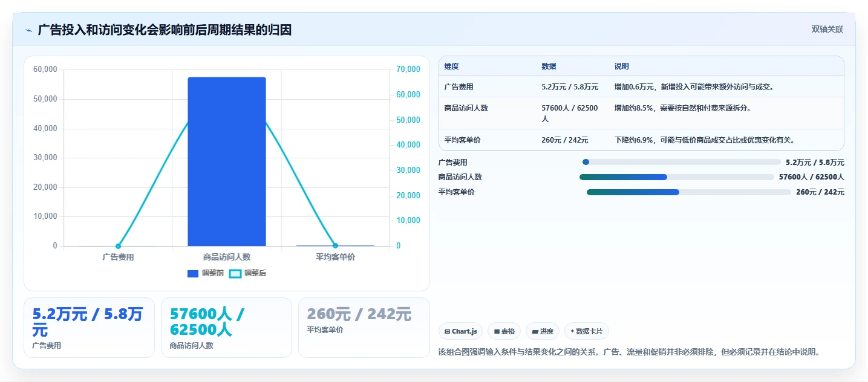Click the 70,000 right axis value
This screenshot has height=382, width=868.
coord(408,70)
